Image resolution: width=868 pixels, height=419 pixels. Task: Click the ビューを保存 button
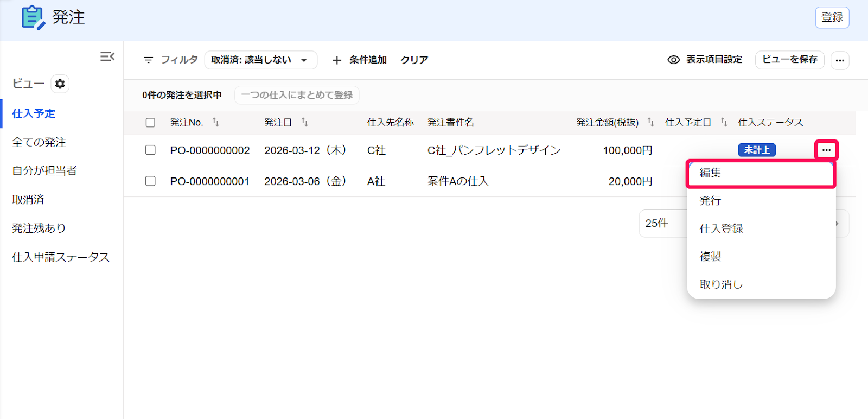click(x=789, y=60)
